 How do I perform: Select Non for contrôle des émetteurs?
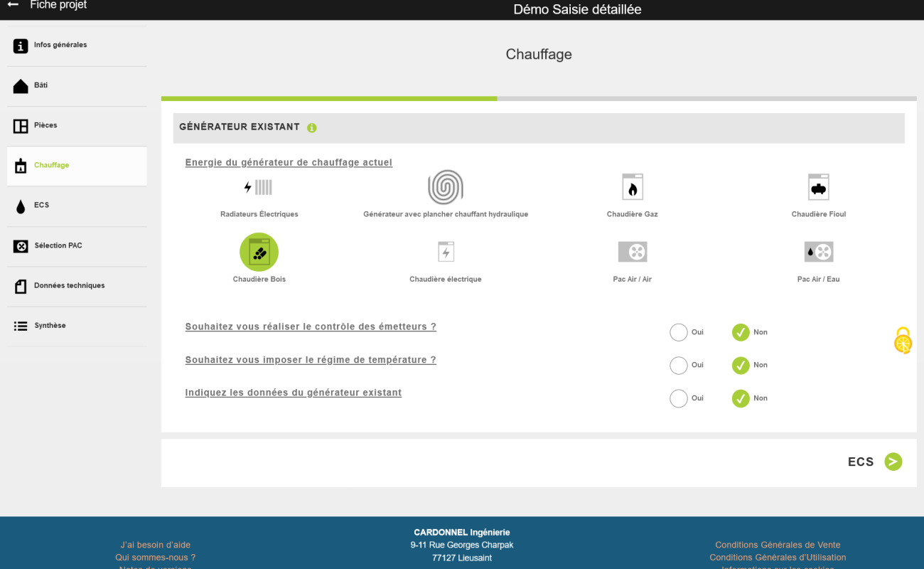pos(741,332)
